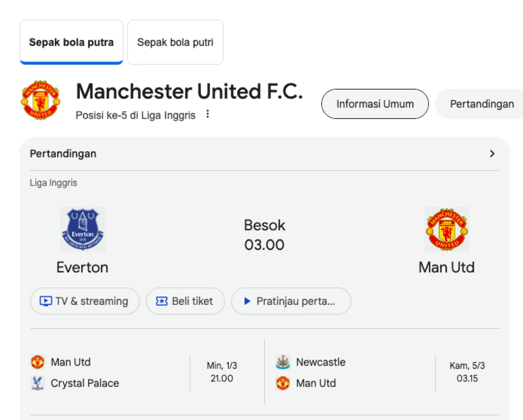Image resolution: width=523 pixels, height=420 pixels.
Task: Switch to Sepak bola putri tab
Action: tap(175, 42)
